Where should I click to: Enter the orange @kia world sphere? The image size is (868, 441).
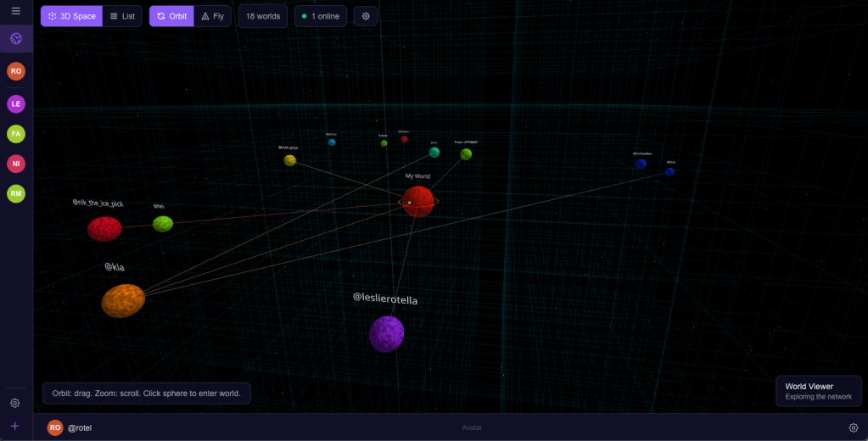pyautogui.click(x=123, y=301)
